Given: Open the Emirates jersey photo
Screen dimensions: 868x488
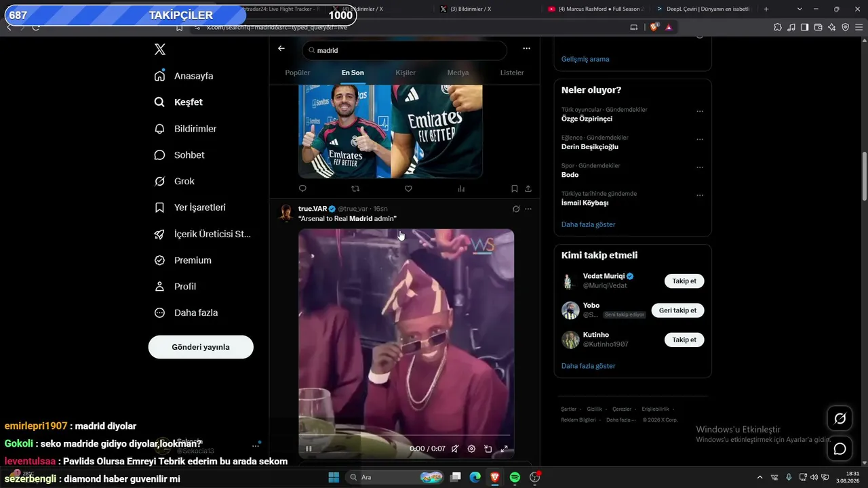Looking at the screenshot, I should [x=391, y=131].
